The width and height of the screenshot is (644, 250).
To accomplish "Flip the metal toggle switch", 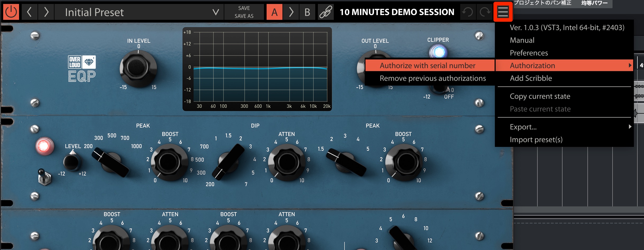I will [x=44, y=177].
